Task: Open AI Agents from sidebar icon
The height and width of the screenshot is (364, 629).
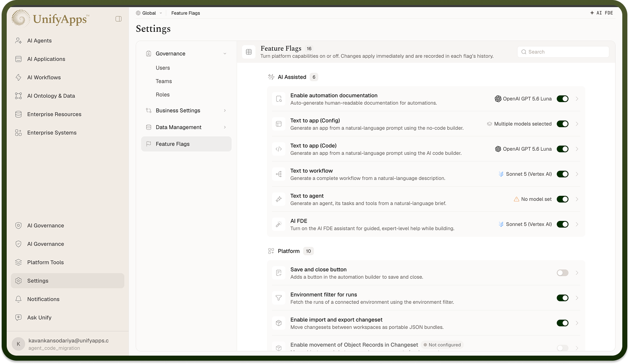Action: (x=18, y=41)
